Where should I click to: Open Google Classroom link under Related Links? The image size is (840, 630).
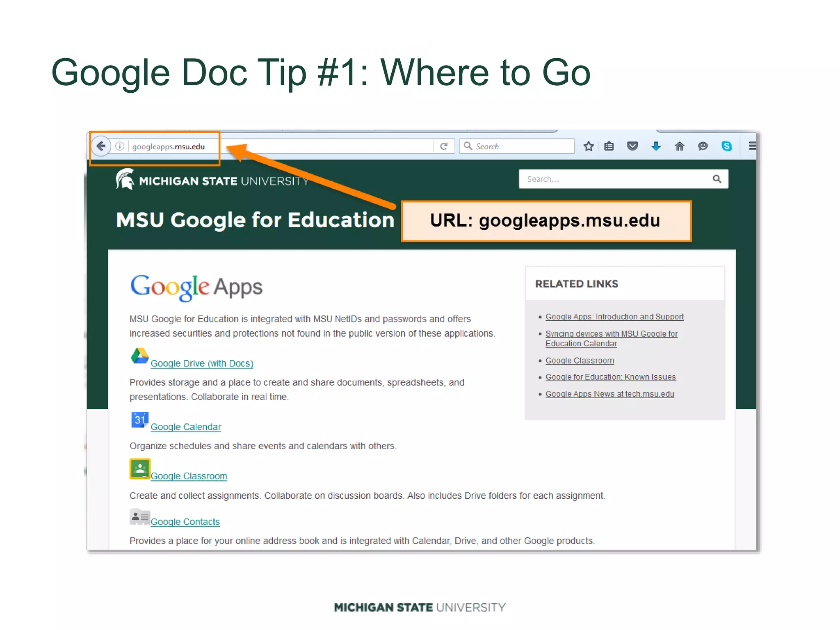click(x=580, y=361)
